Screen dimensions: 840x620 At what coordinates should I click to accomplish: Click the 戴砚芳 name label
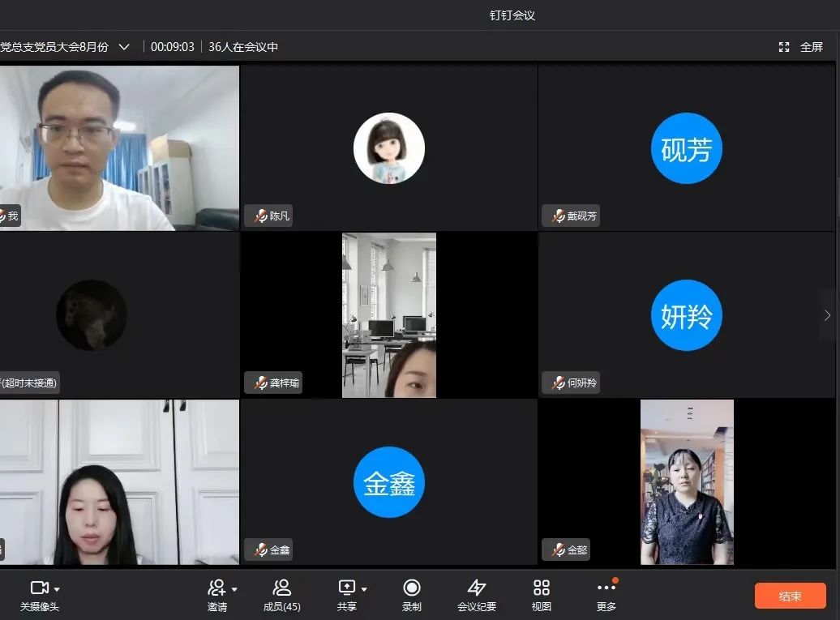click(582, 216)
